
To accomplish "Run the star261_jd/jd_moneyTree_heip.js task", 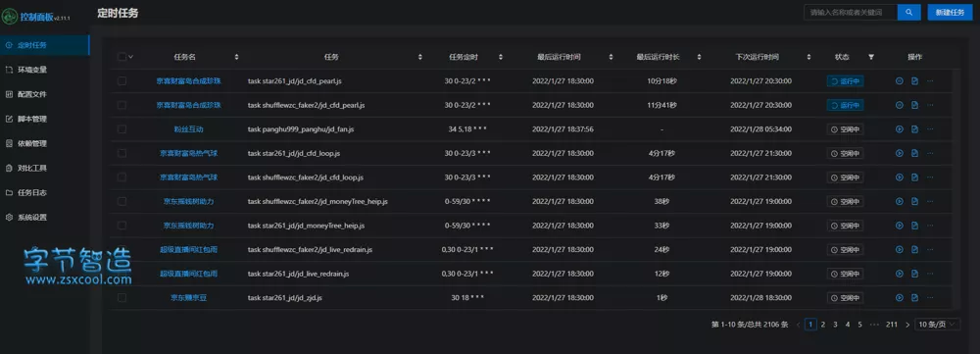I will coord(900,226).
